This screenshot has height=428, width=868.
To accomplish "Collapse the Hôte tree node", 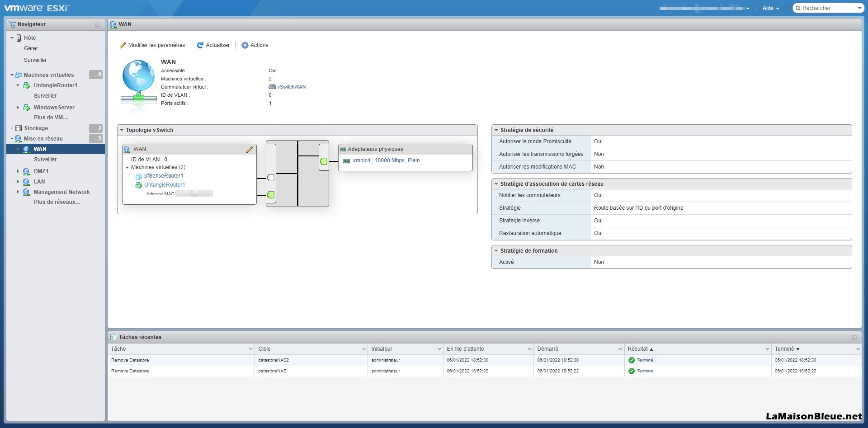I will (x=12, y=38).
